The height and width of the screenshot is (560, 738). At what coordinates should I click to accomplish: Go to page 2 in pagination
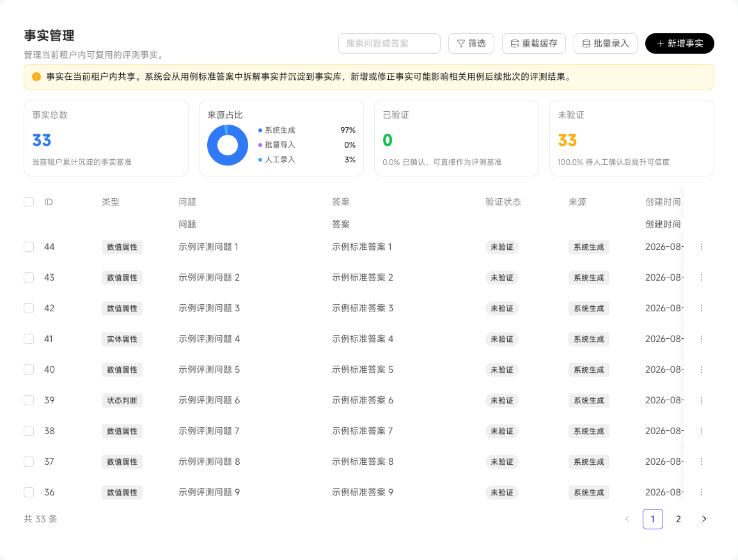point(679,519)
